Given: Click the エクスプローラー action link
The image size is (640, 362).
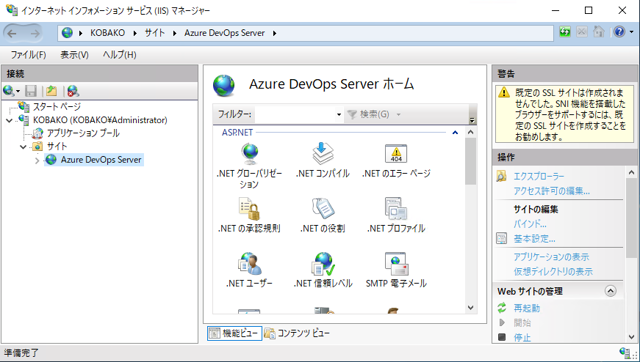Looking at the screenshot, I should tap(538, 176).
